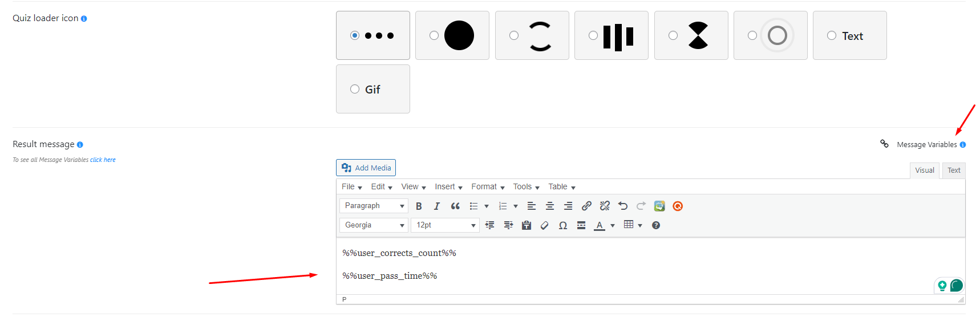Select the dual arc spinner loader radio
Screen dimensions: 980x321
click(514, 35)
